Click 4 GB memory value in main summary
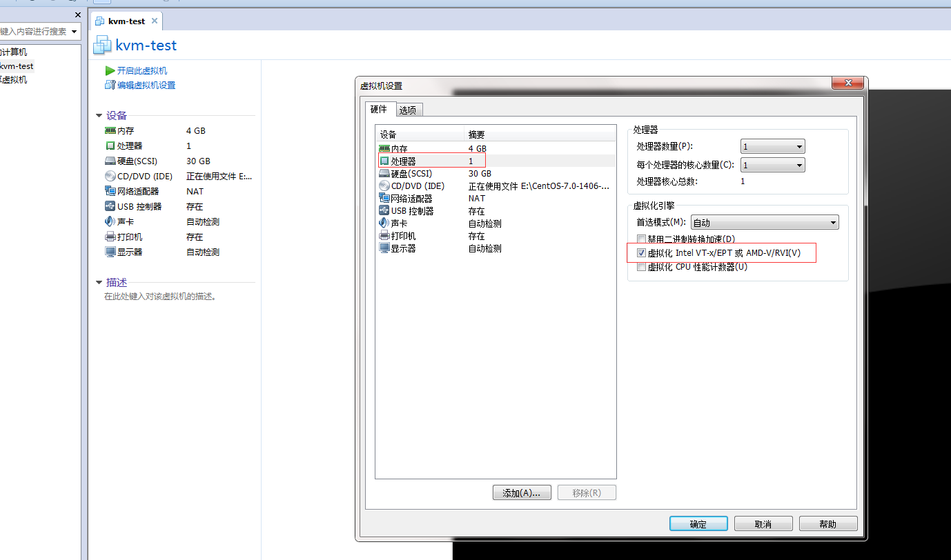This screenshot has height=560, width=951. click(x=196, y=130)
